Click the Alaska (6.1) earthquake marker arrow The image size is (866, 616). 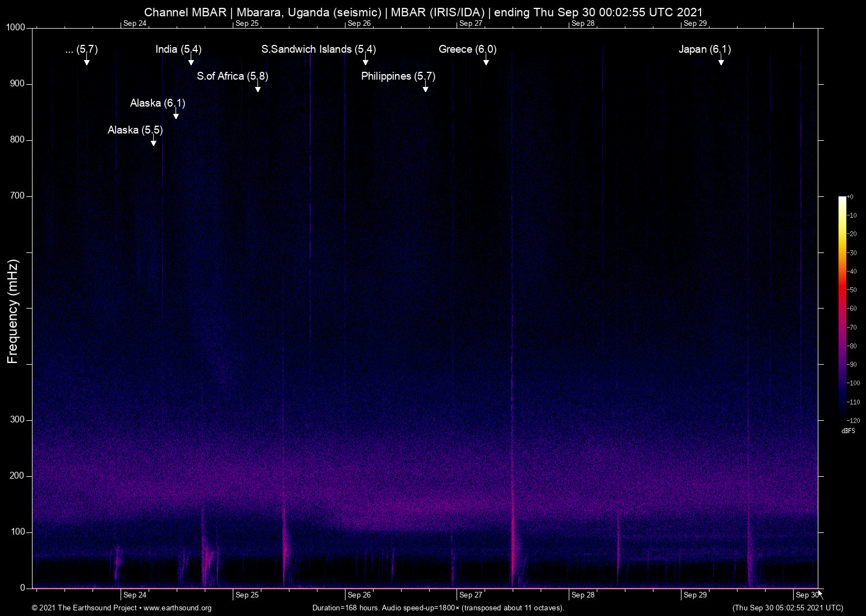[x=176, y=114]
